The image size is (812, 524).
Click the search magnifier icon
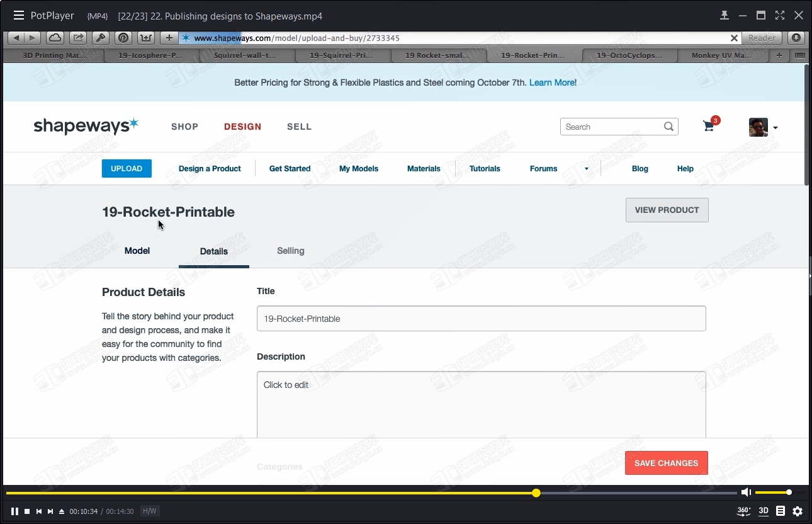[x=668, y=127]
